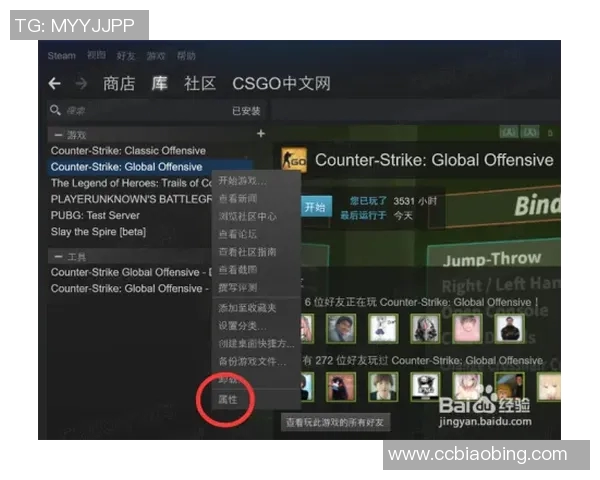
Task: Choose 创建桌面快捷方式 in context menu
Action: (256, 343)
